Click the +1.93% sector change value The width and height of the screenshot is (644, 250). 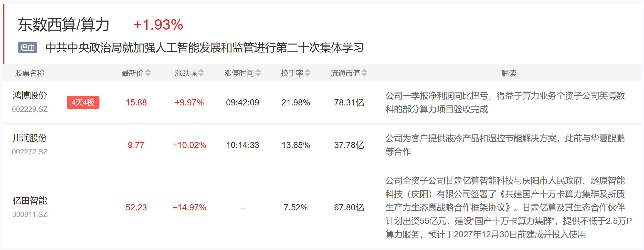tap(158, 24)
